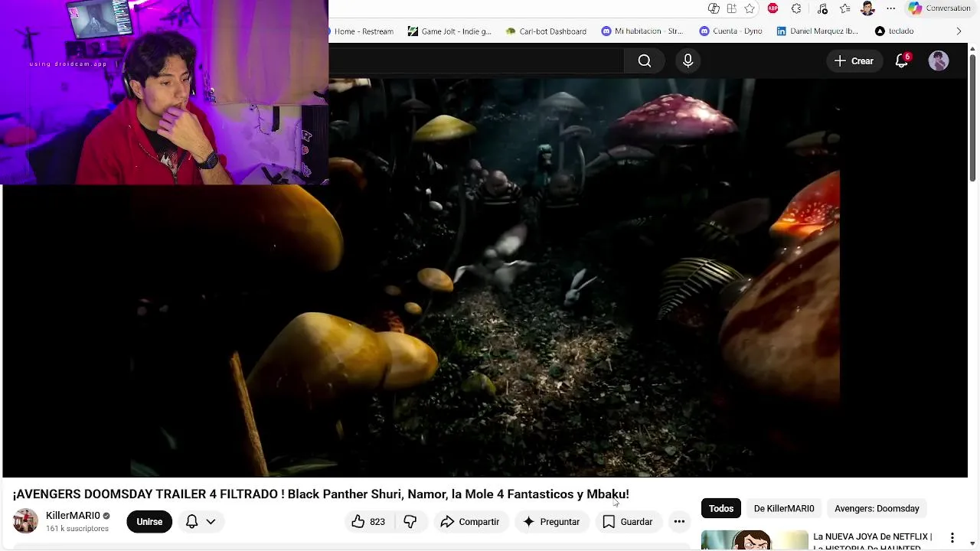Open the Copilot Conversation button
The image size is (980, 551).
[939, 8]
